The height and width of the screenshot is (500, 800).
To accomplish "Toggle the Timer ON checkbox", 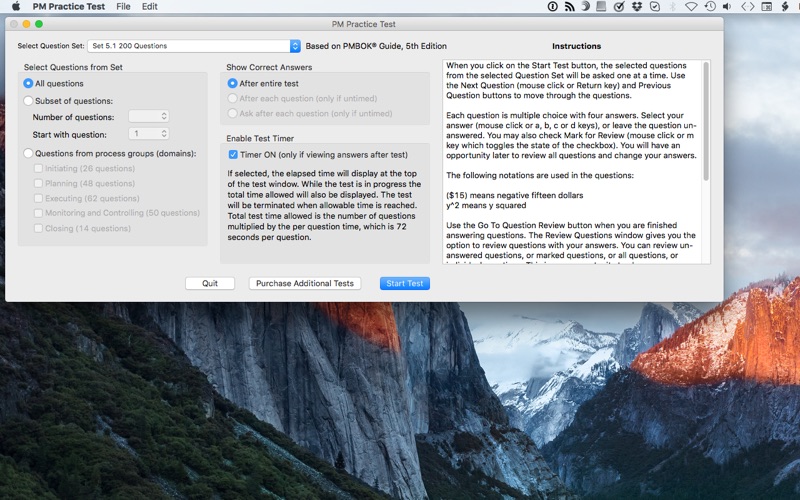I will tap(233, 155).
